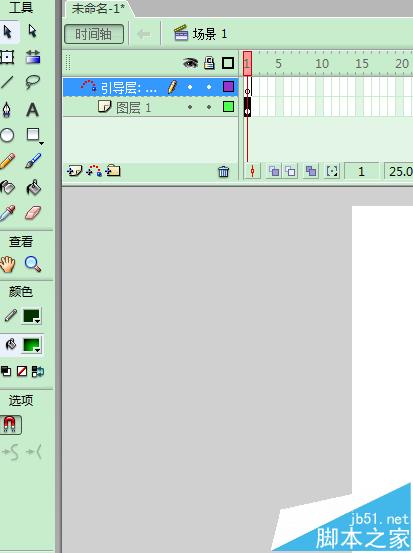Choose the Eyedropper tool

tap(7, 213)
